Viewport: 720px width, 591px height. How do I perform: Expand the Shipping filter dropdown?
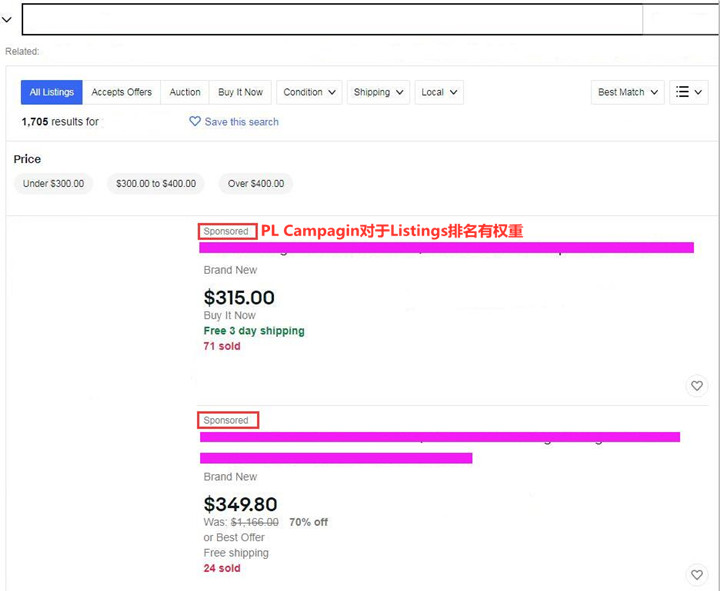click(379, 92)
